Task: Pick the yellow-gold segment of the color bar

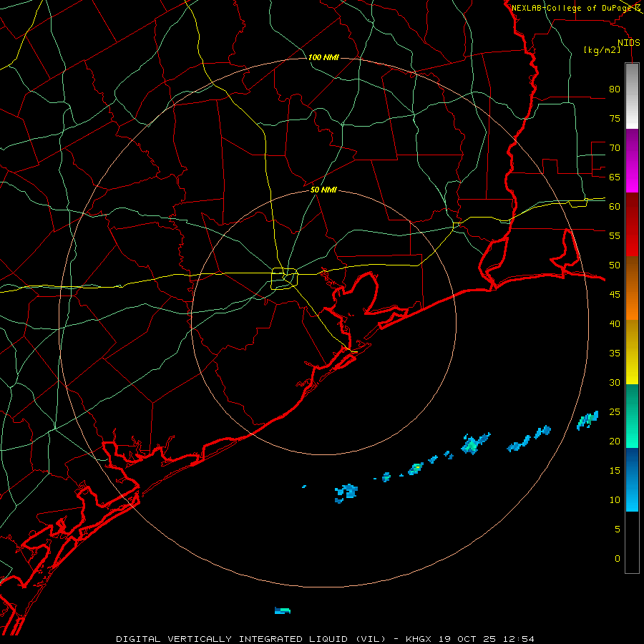Action: (x=632, y=352)
